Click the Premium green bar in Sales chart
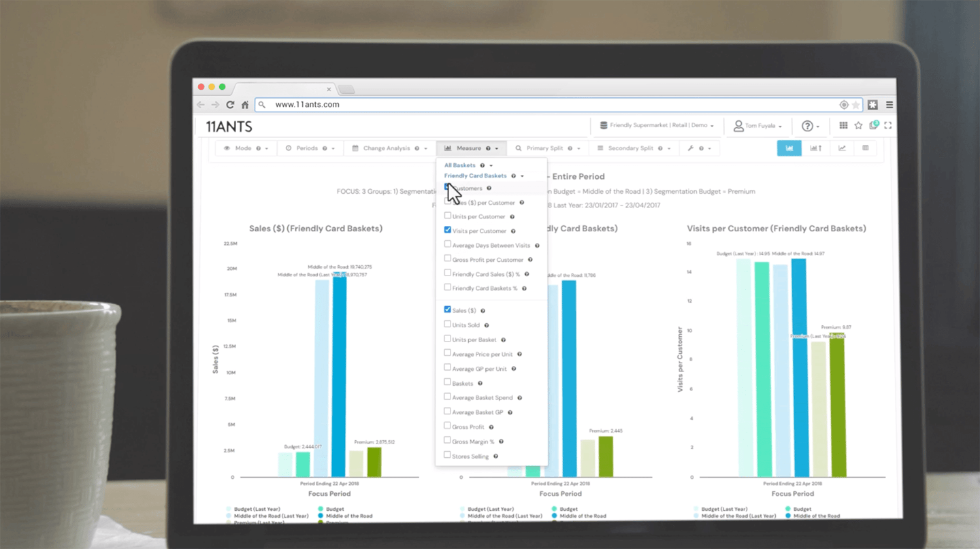980x549 pixels. 374,462
